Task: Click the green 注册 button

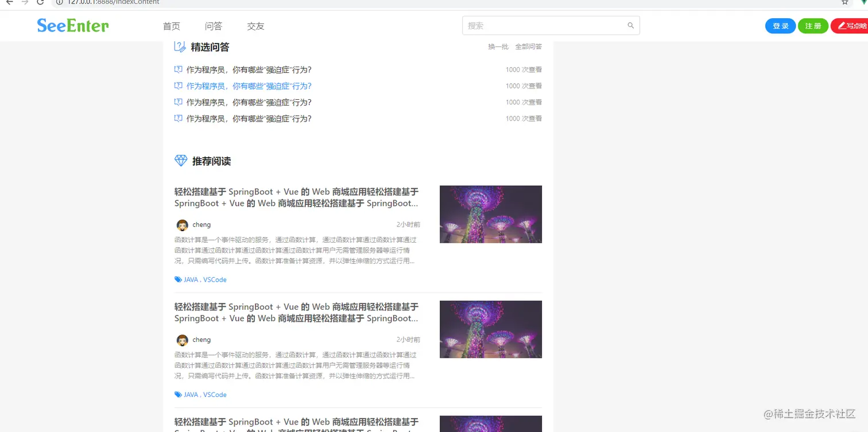Action: [813, 25]
